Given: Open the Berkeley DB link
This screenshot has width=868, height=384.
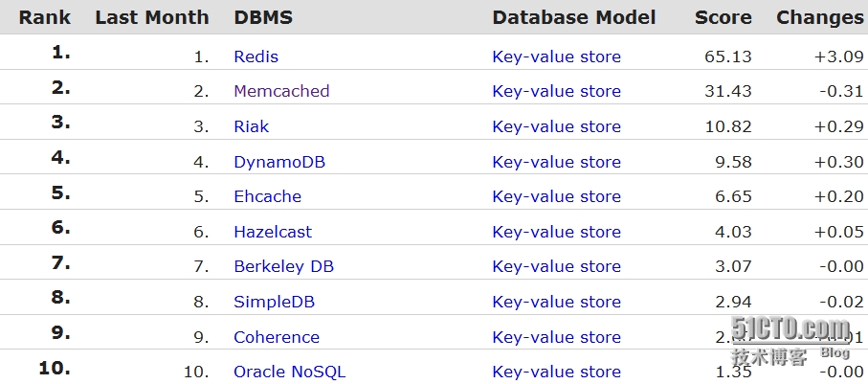Looking at the screenshot, I should (284, 266).
